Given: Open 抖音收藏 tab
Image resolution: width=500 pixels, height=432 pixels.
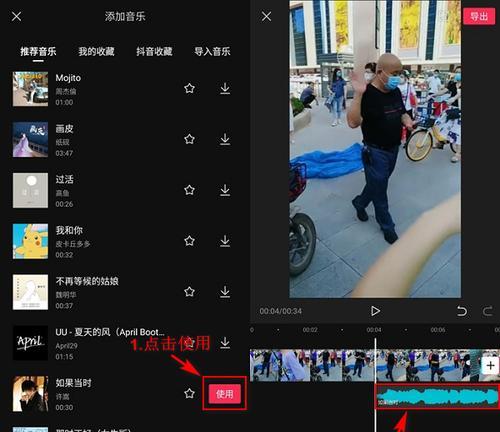Looking at the screenshot, I should tap(154, 52).
